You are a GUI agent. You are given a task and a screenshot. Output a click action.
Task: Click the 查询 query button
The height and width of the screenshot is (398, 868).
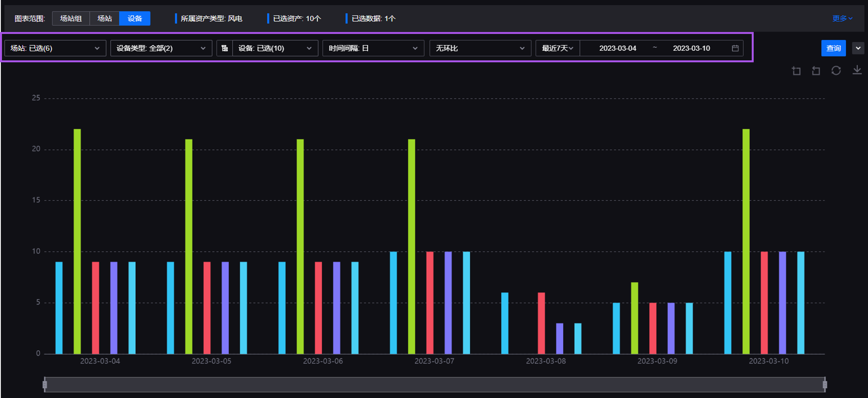click(834, 48)
